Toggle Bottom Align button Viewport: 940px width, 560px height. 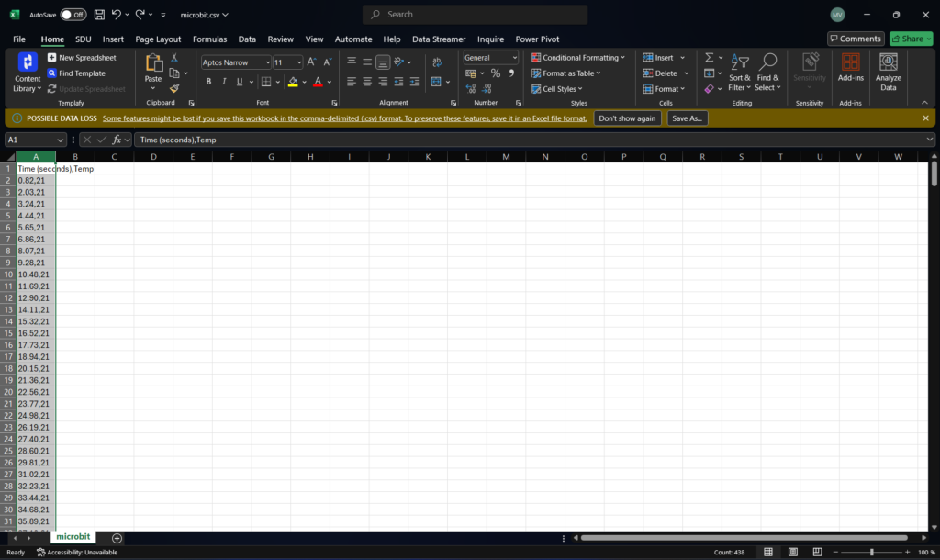pyautogui.click(x=383, y=62)
